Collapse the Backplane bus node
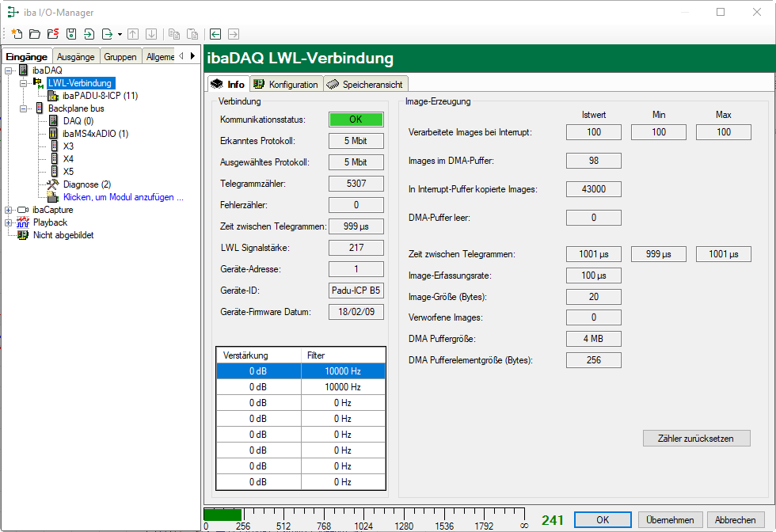Viewport: 776px width, 532px height. [24, 108]
